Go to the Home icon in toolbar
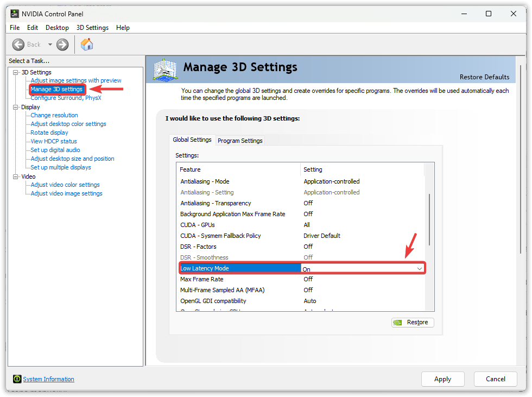 click(x=87, y=45)
